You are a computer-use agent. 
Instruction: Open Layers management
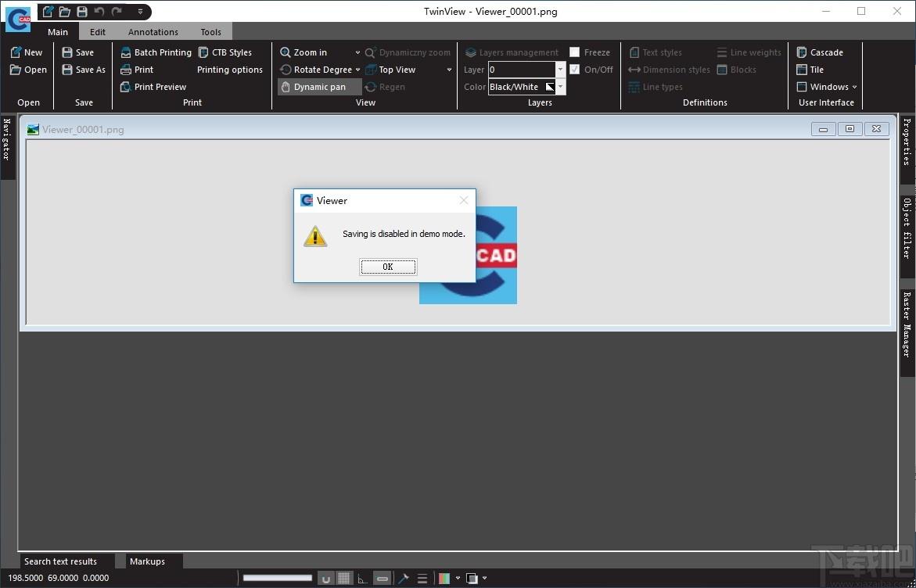[x=512, y=52]
